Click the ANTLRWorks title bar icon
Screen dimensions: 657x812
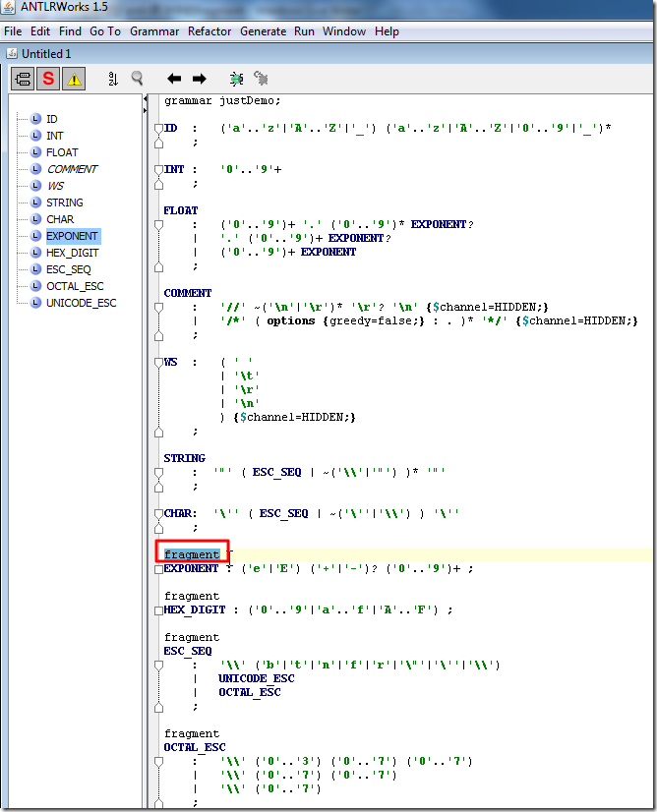[9, 7]
